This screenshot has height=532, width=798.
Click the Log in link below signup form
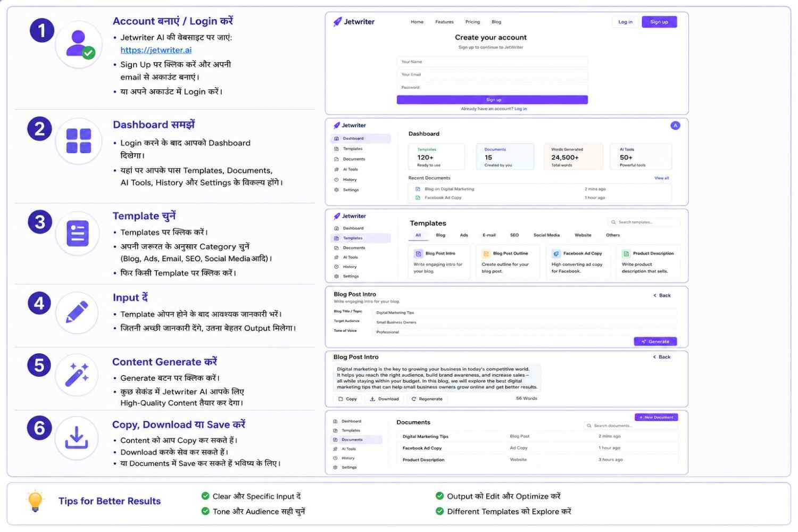[x=520, y=109]
